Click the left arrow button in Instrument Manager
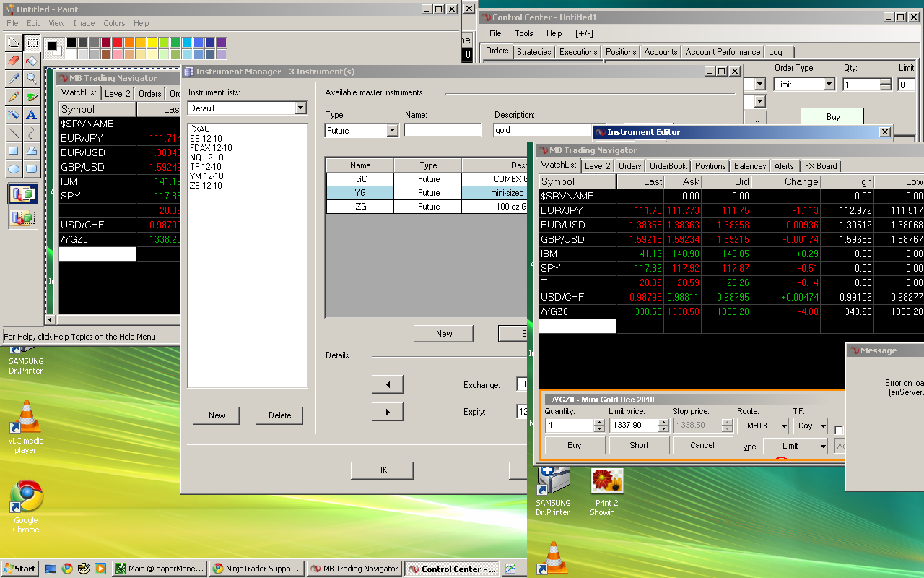The height and width of the screenshot is (578, 924). [x=388, y=384]
